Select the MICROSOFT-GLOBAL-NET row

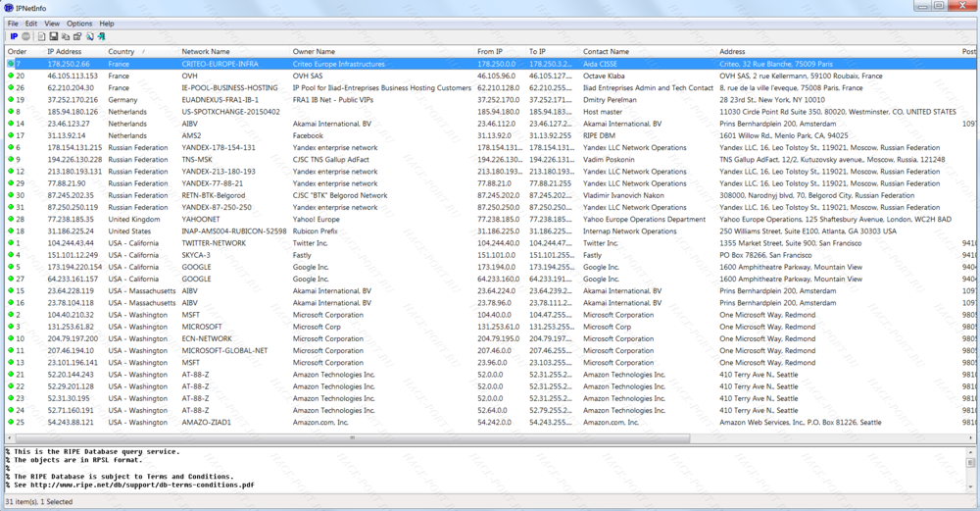click(x=491, y=350)
